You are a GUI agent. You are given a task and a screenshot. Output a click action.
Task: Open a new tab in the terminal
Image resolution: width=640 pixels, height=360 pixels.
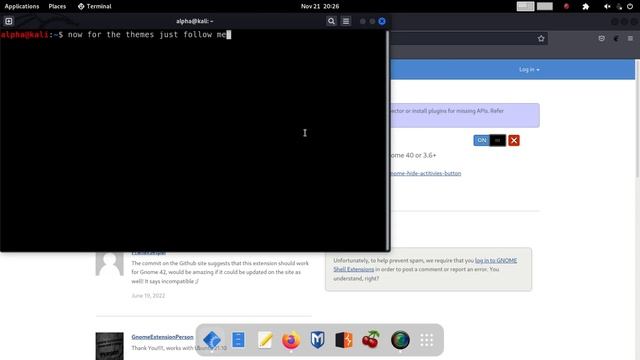(x=9, y=21)
